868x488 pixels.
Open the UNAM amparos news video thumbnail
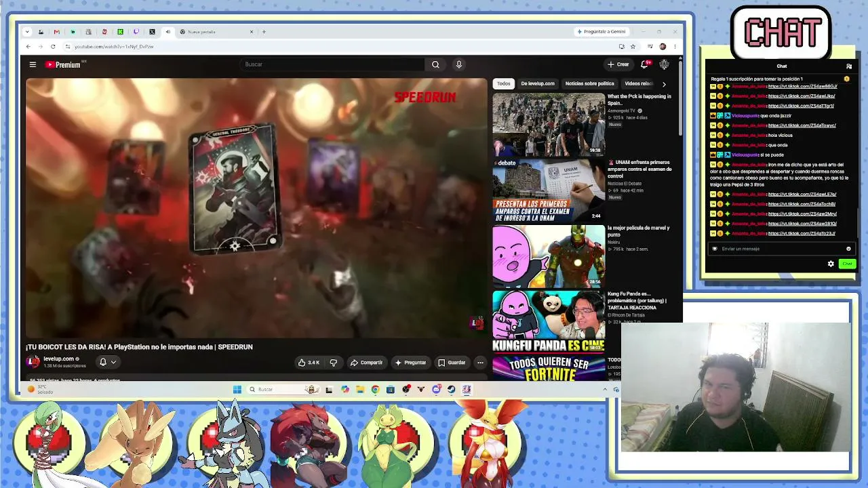coord(549,190)
